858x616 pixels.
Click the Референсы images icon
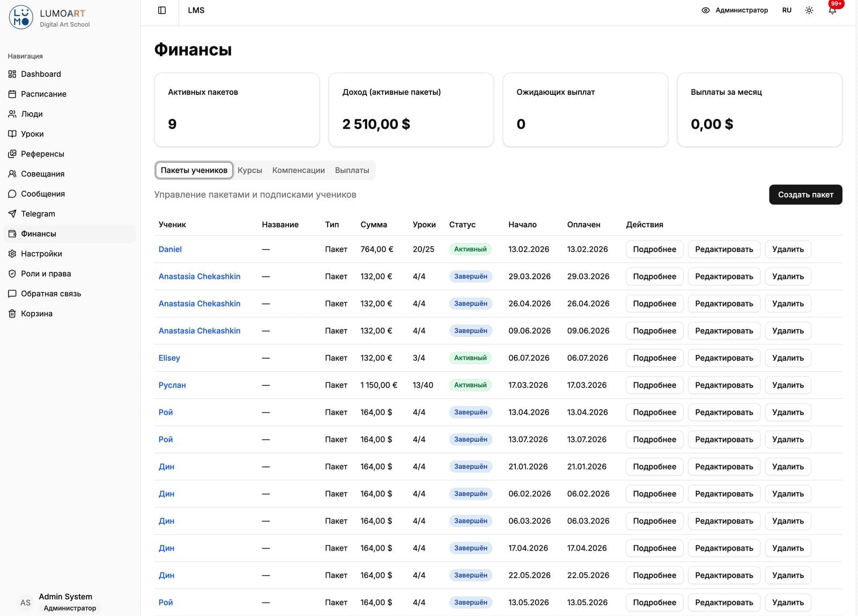[12, 154]
